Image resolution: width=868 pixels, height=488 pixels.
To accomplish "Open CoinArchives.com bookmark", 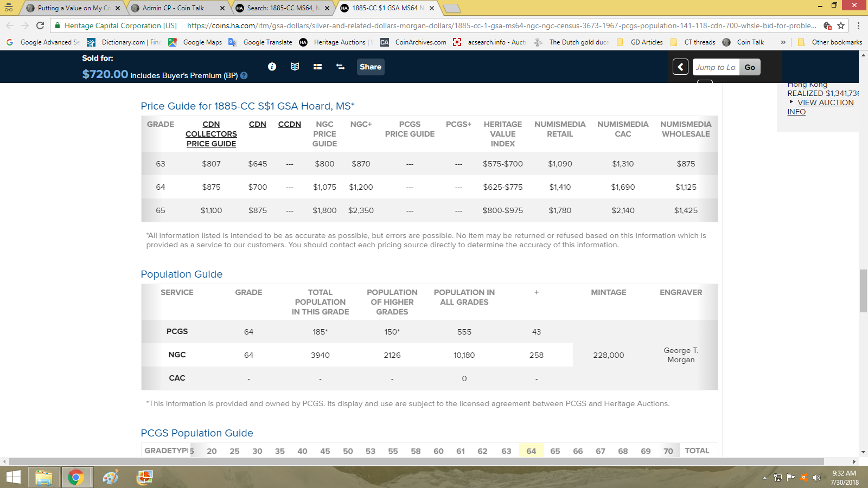I will [414, 42].
